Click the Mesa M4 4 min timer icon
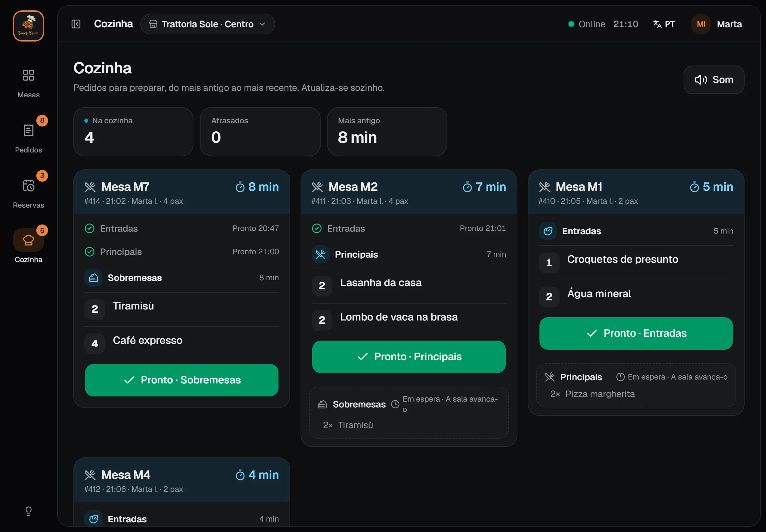 click(x=240, y=475)
